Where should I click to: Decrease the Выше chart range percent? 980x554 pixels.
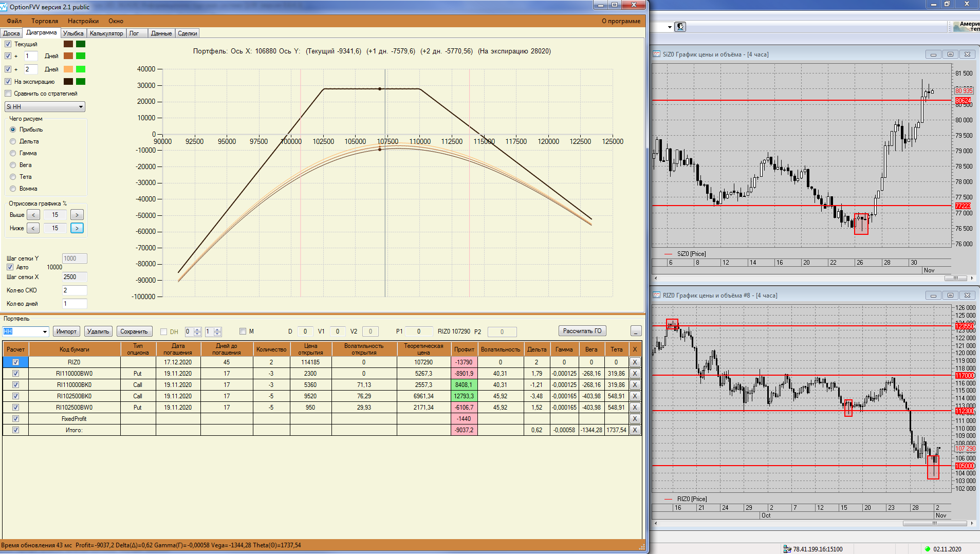point(33,215)
